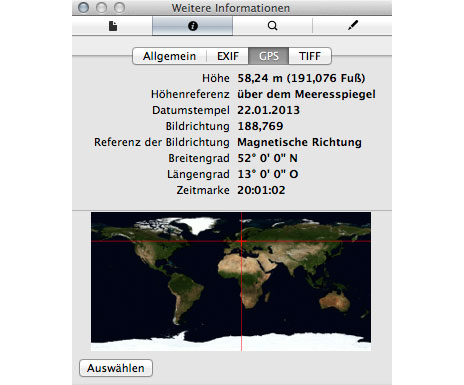Open the magnifier search keywords pane
Image resolution: width=464 pixels, height=385 pixels.
[x=272, y=26]
